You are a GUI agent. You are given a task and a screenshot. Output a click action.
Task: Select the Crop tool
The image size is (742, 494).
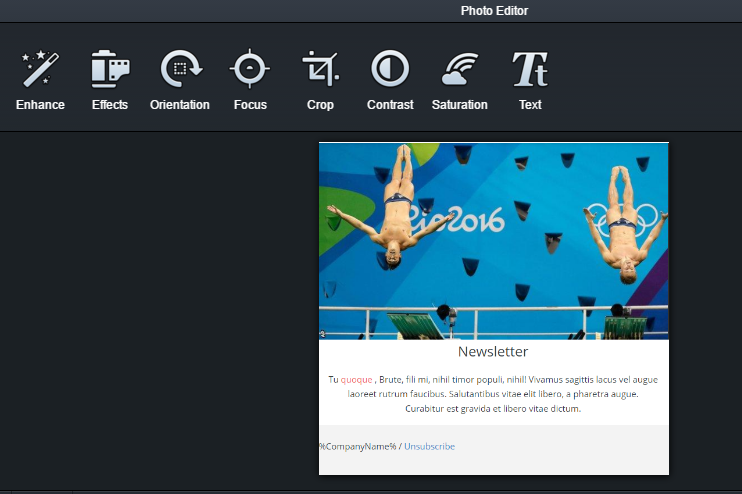(x=320, y=79)
